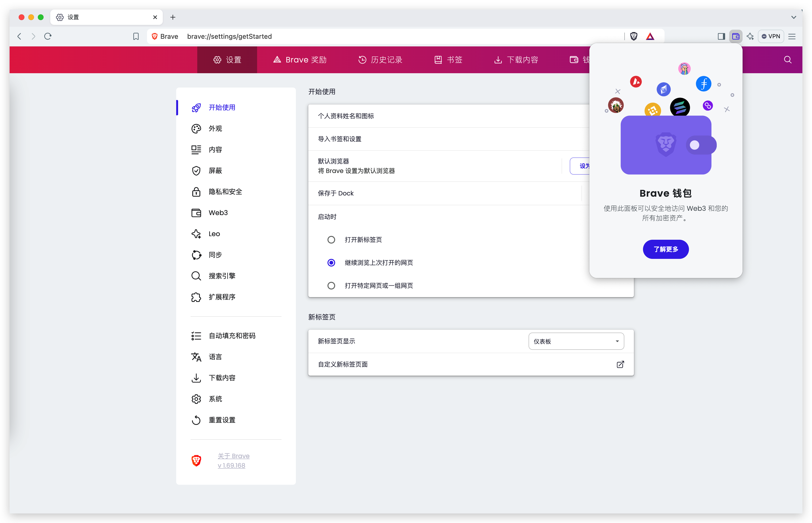812x523 pixels.
Task: Click the star icon for Leo
Action: (x=196, y=234)
